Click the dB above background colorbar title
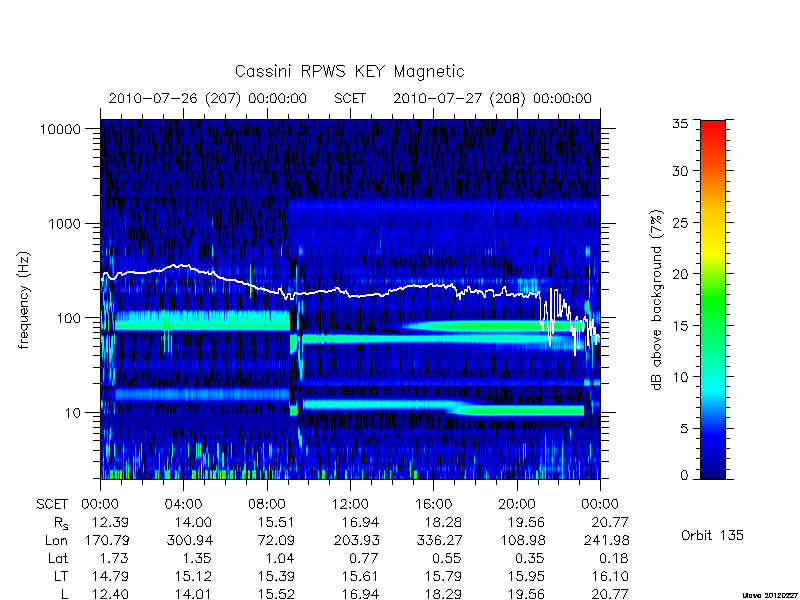The width and height of the screenshot is (800, 600). pyautogui.click(x=657, y=300)
